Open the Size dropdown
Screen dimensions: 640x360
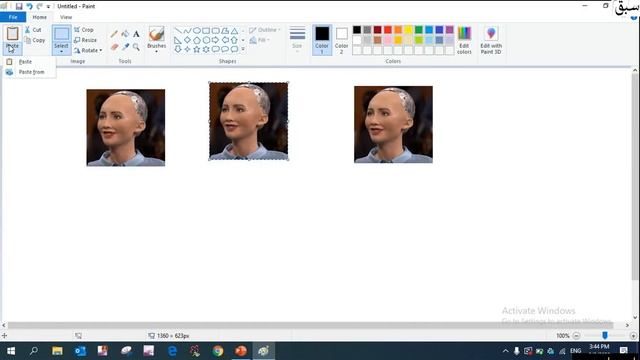pyautogui.click(x=297, y=40)
